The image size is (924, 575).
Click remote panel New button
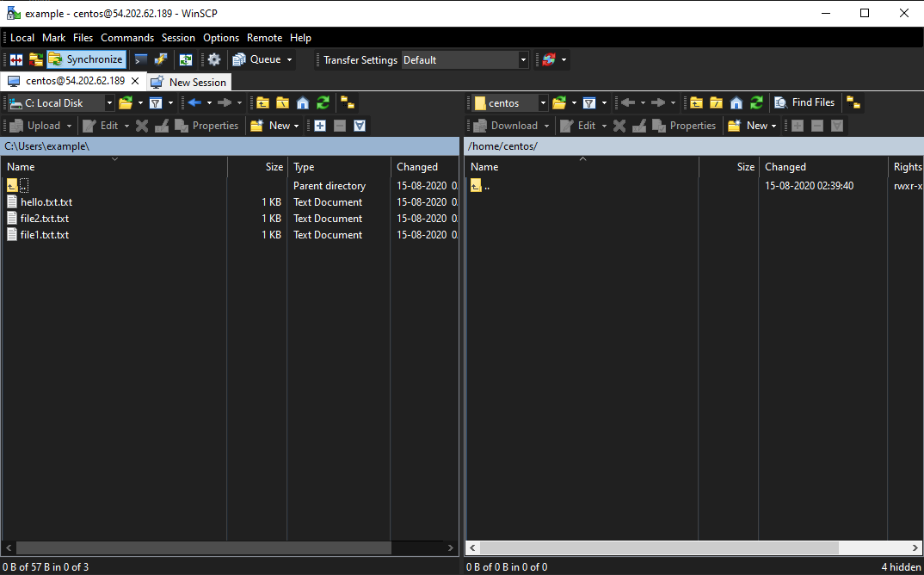click(x=748, y=126)
